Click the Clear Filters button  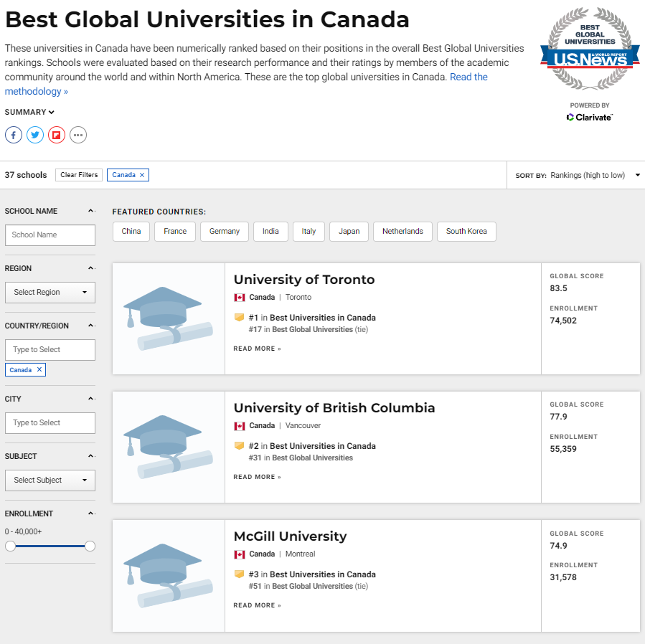[79, 175]
